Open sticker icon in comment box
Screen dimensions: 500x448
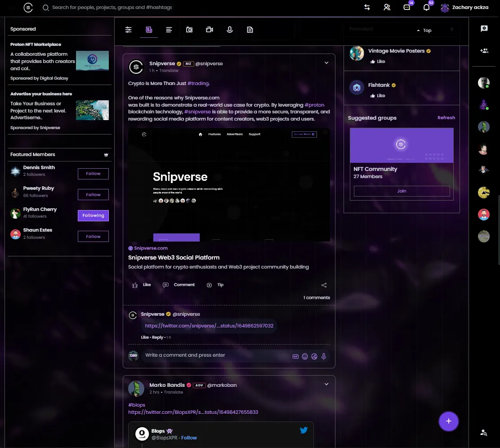pyautogui.click(x=314, y=356)
